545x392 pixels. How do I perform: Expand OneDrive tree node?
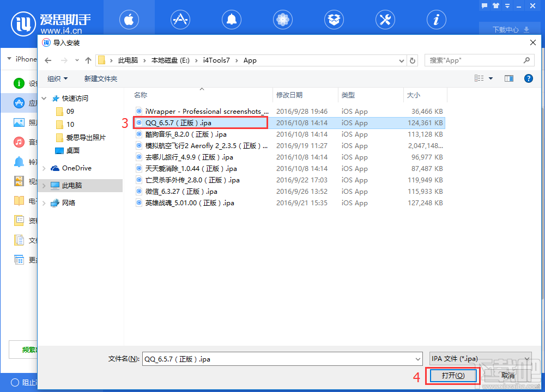click(x=44, y=168)
